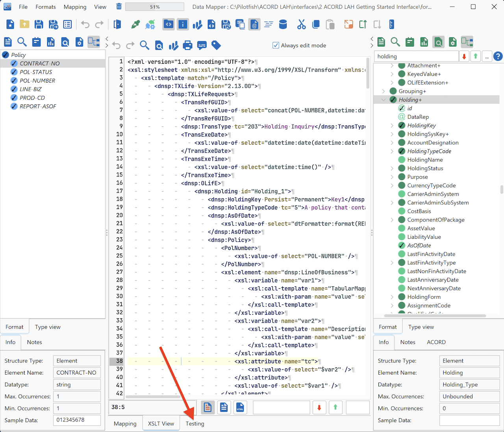The image size is (504, 432).
Task: Toggle the Always edit mode checkbox
Action: pos(276,45)
